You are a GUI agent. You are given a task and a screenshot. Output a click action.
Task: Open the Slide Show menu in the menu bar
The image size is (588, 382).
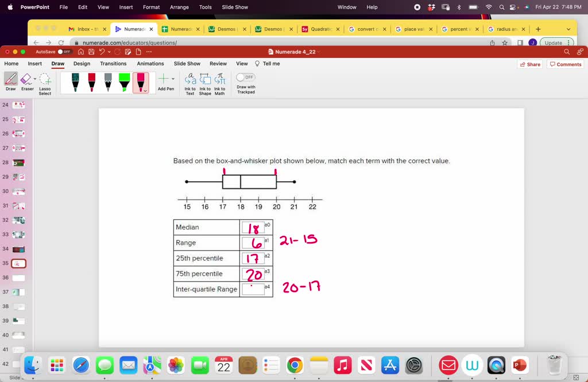(x=234, y=7)
